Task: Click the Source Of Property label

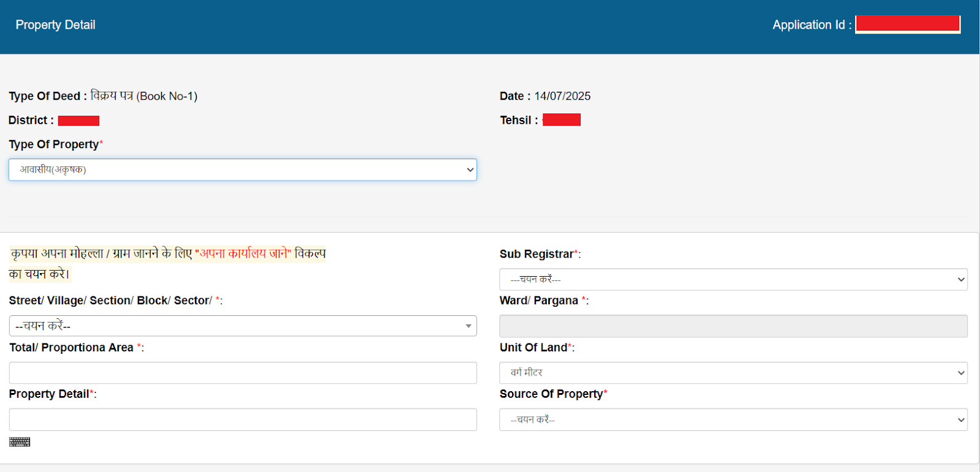Action: pos(551,394)
